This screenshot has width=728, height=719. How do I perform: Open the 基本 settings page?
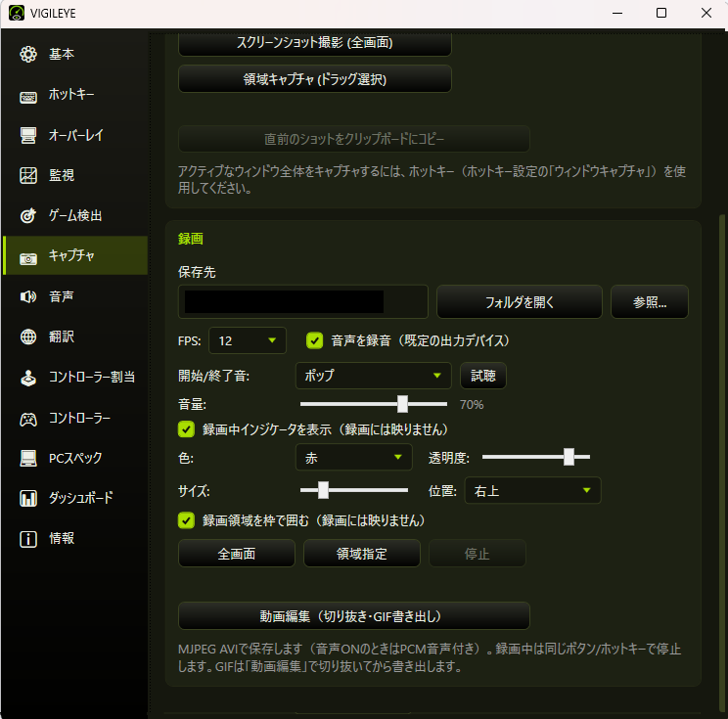click(75, 55)
